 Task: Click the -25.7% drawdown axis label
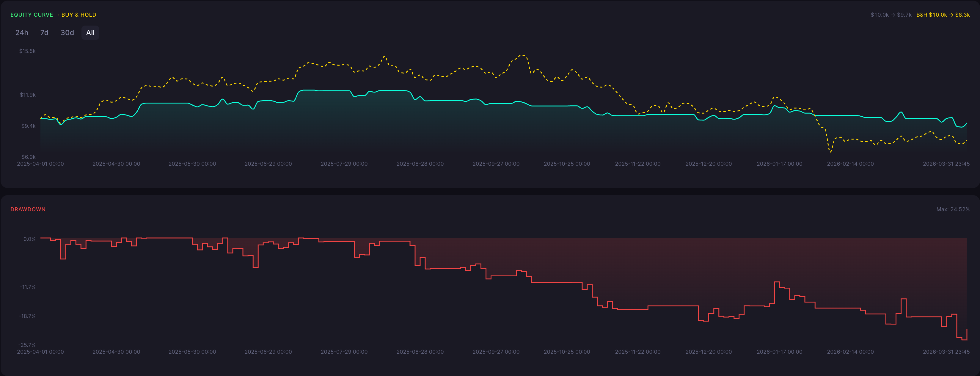27,345
